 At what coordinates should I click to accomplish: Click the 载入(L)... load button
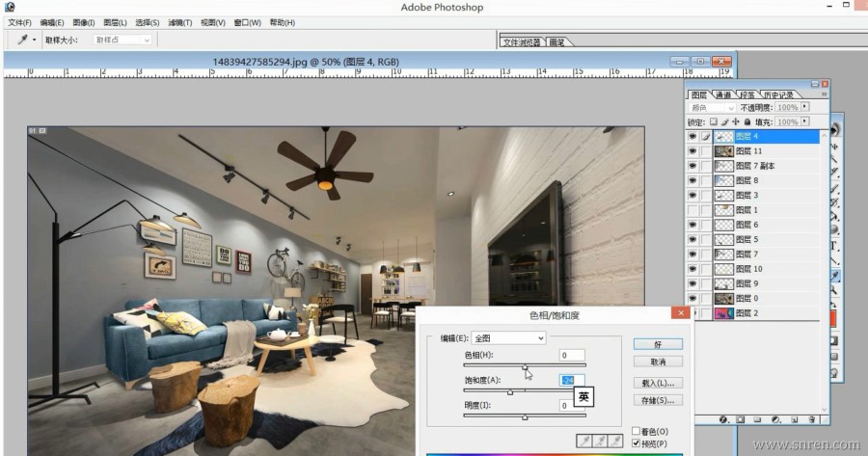click(658, 383)
